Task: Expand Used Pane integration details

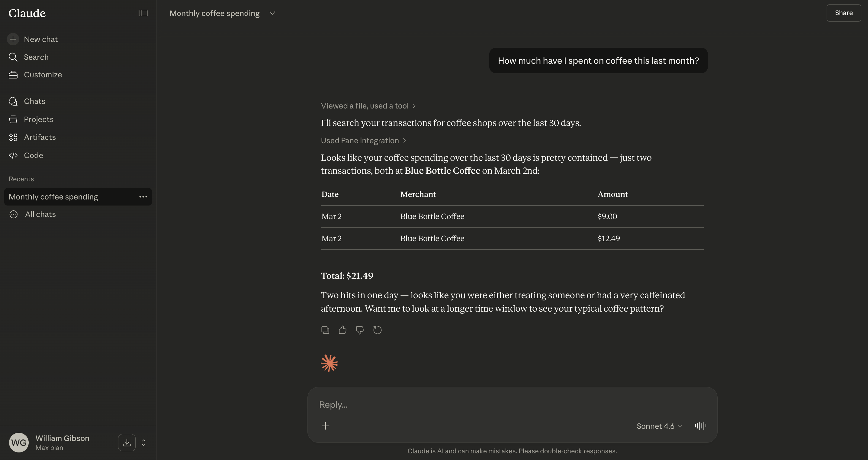Action: 363,141
